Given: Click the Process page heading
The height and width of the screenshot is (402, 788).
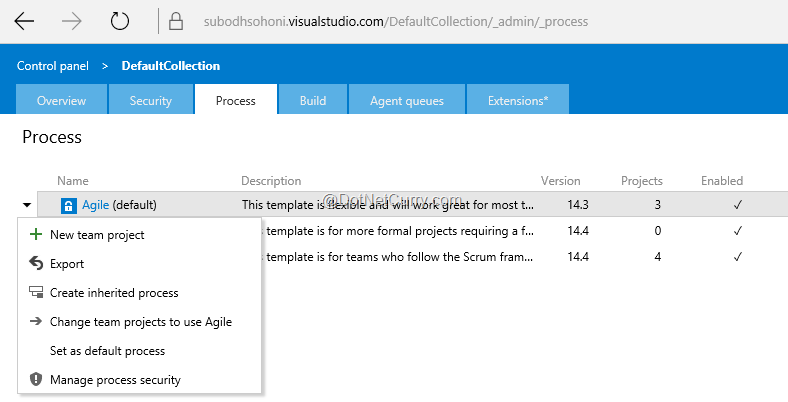Looking at the screenshot, I should [52, 137].
